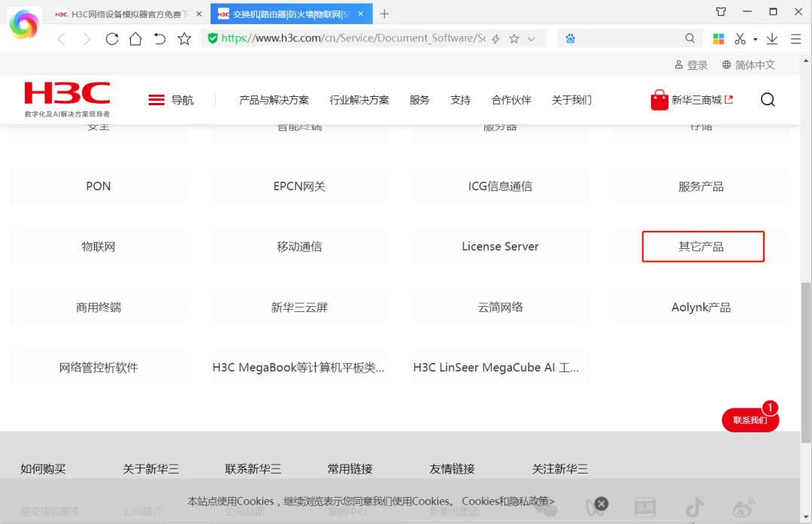The width and height of the screenshot is (812, 524).
Task: Expand the address bar dropdown chevron
Action: [532, 39]
